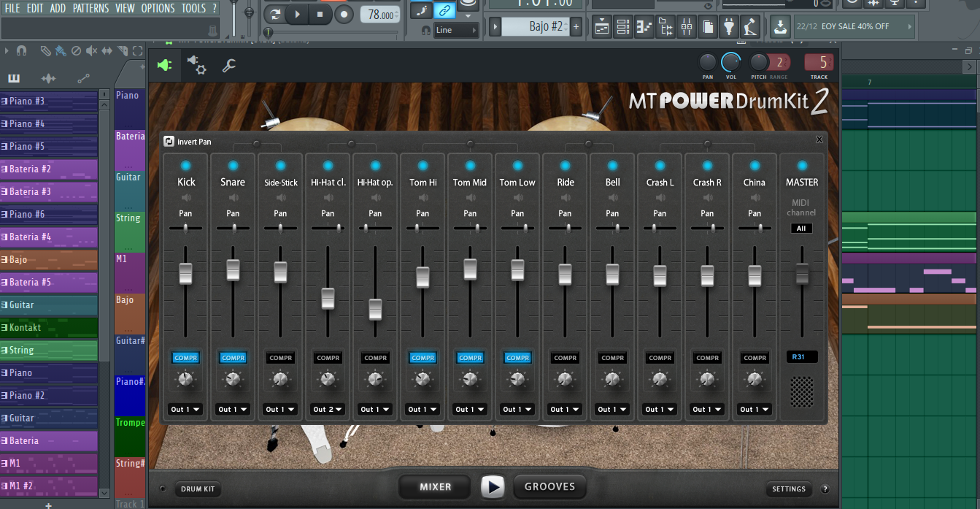Select the mute speaker tool in playlist toolbar
The width and height of the screenshot is (980, 509).
92,50
